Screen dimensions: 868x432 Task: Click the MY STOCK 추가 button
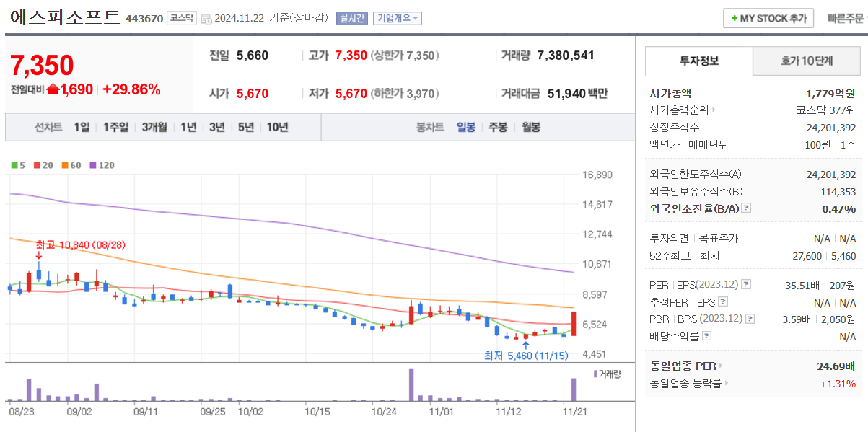(768, 18)
